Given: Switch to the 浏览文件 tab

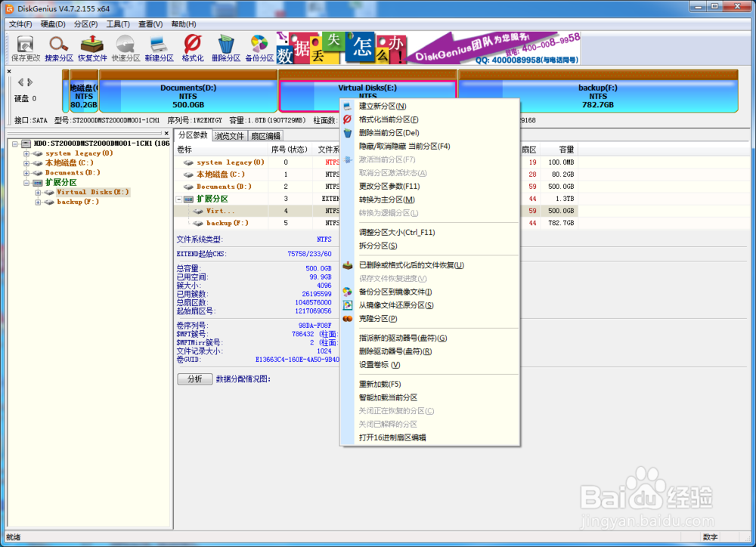Looking at the screenshot, I should coord(230,136).
